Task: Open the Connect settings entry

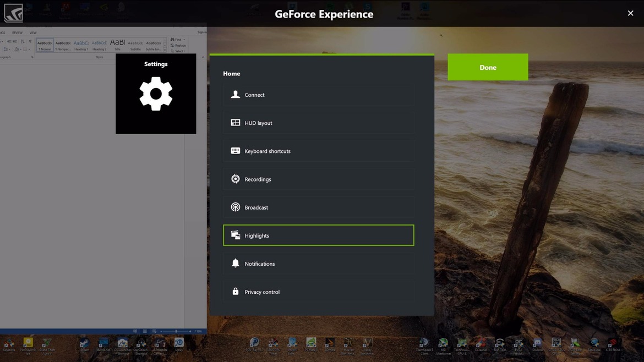Action: pos(318,95)
